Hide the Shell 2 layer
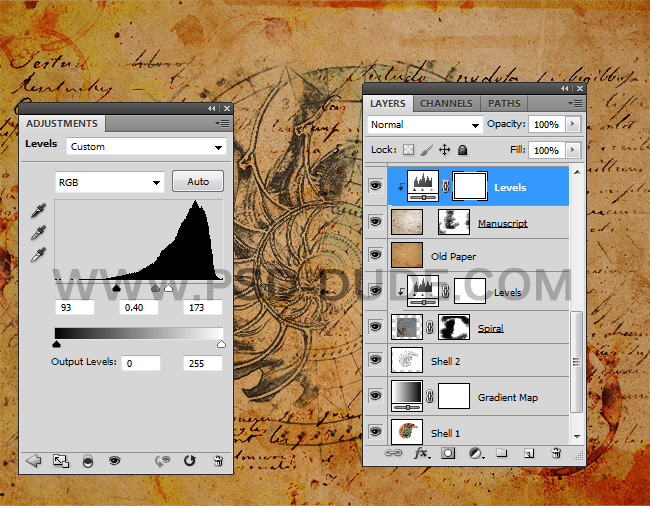This screenshot has height=506, width=650. coord(375,360)
